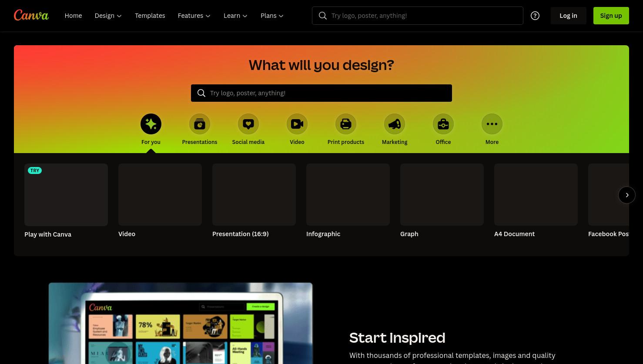Choose the Video camera category icon
Screen dimensions: 643x364
point(297,124)
